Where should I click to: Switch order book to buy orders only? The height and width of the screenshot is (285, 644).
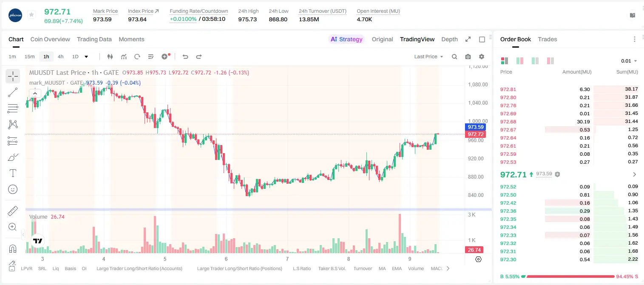pyautogui.click(x=535, y=61)
